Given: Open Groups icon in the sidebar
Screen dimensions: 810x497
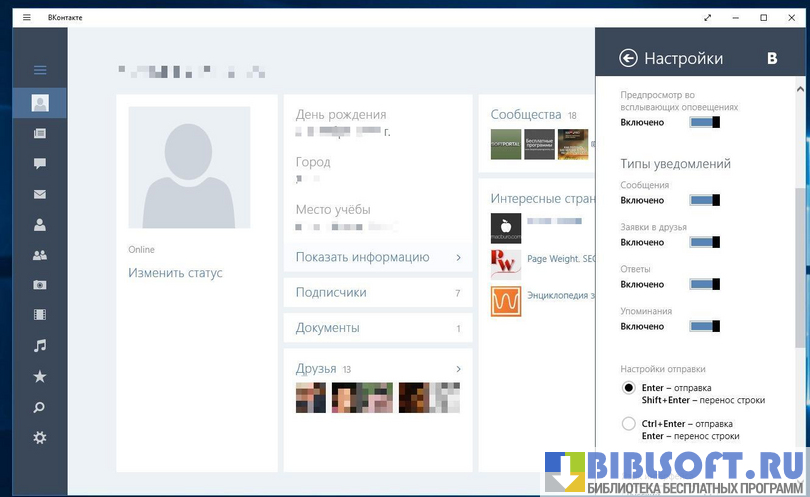Looking at the screenshot, I should [40, 255].
